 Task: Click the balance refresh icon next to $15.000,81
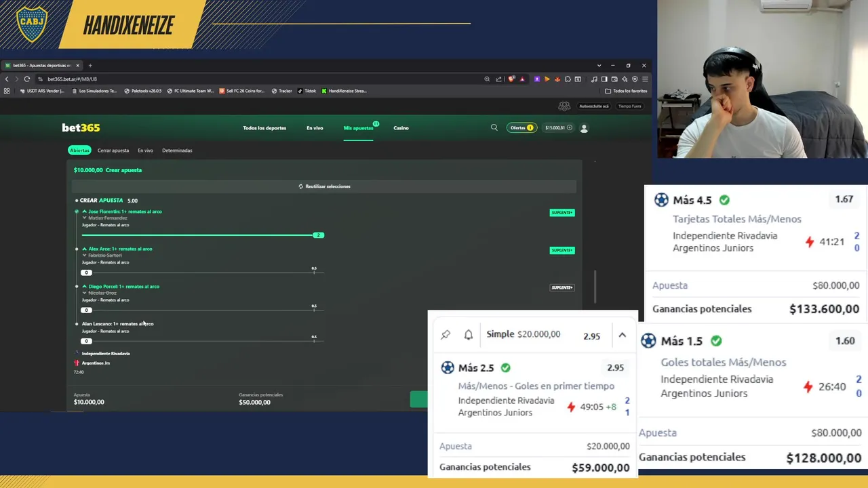point(570,127)
